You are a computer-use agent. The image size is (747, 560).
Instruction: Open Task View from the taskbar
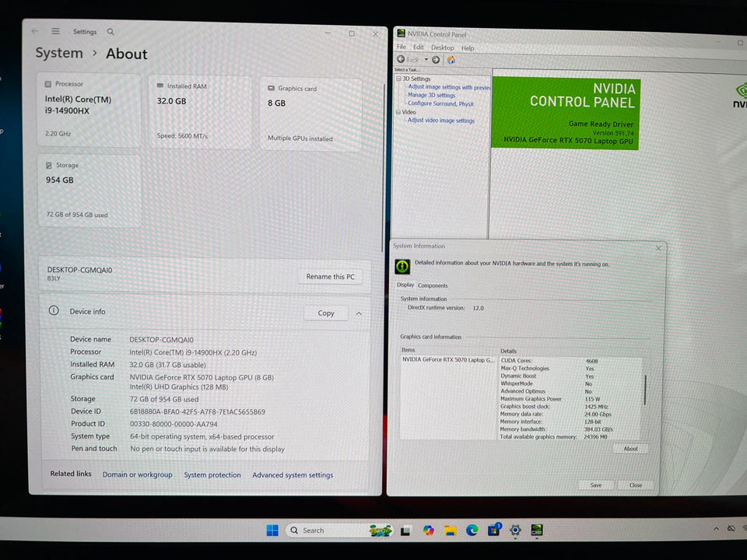click(x=405, y=530)
